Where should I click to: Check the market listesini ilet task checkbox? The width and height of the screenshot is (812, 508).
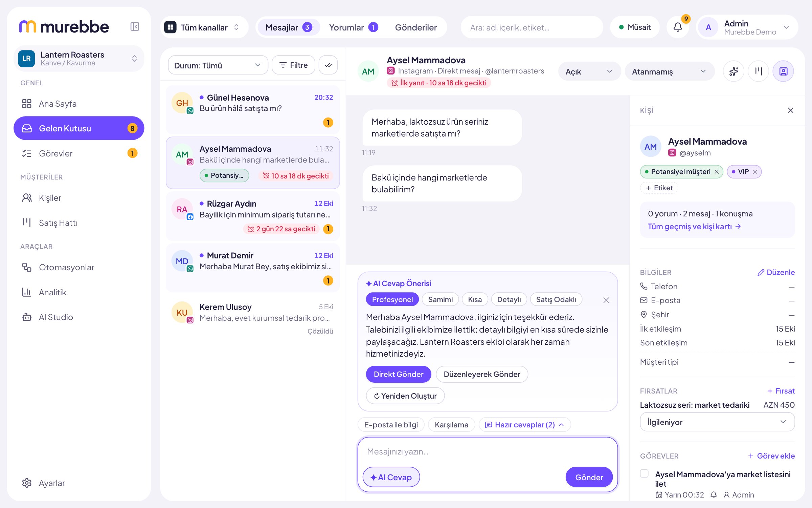(x=644, y=473)
